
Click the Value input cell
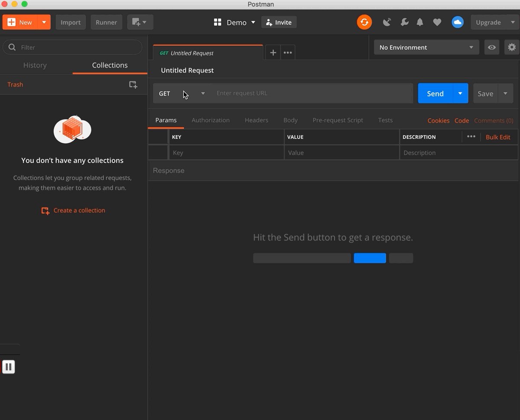pyautogui.click(x=342, y=153)
